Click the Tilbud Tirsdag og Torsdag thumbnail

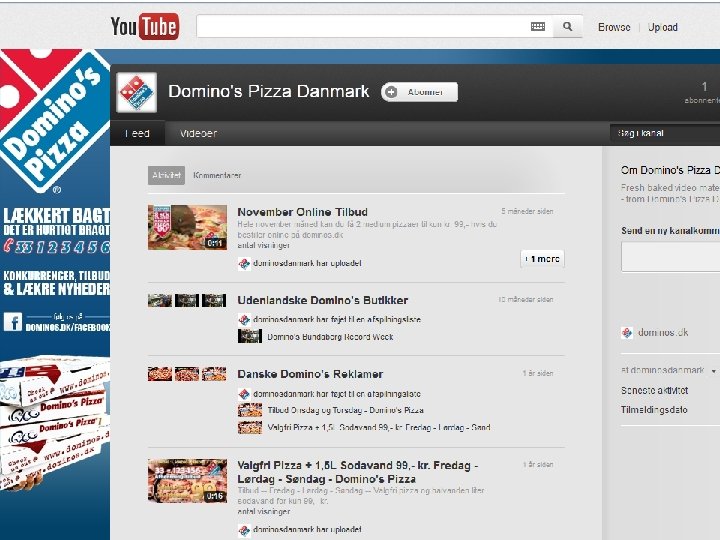point(250,410)
